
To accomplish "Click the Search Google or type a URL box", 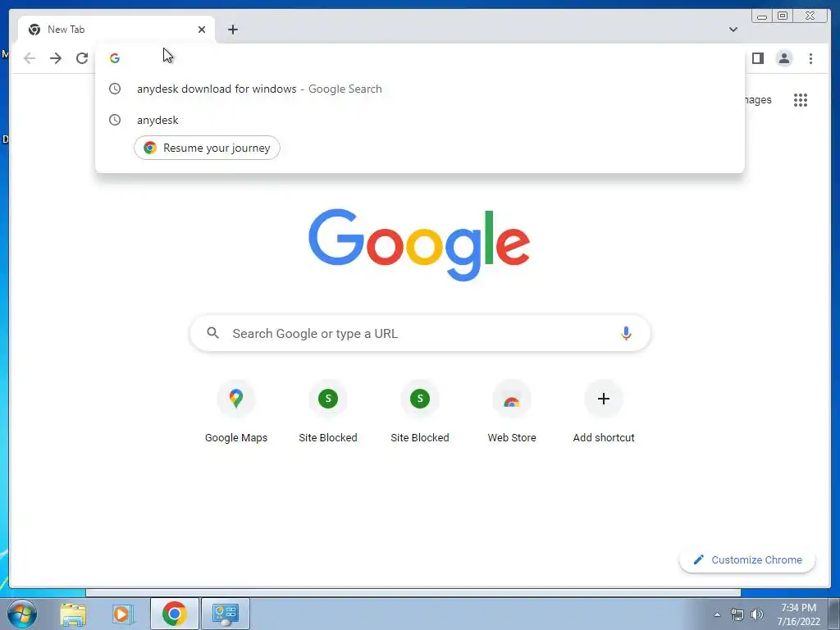I will point(420,333).
